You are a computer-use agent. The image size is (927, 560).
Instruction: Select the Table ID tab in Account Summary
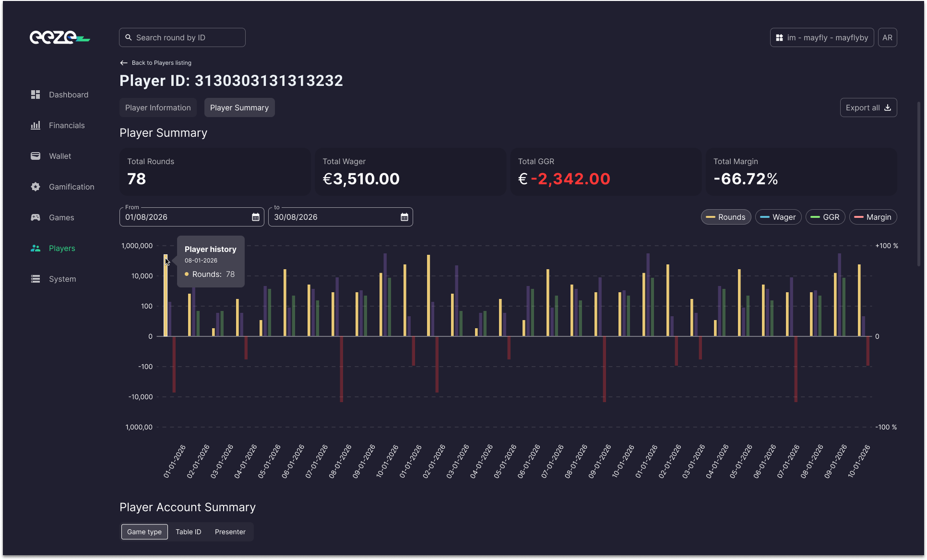pos(188,532)
